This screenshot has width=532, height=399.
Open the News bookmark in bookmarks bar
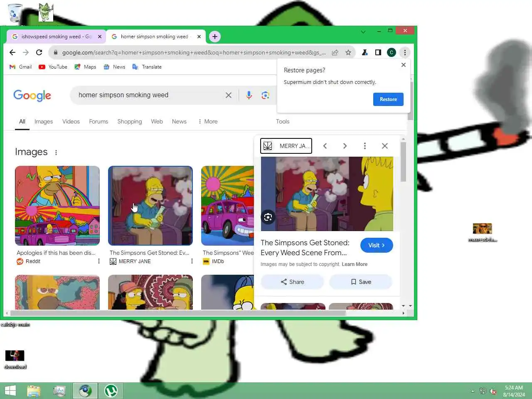click(x=114, y=67)
